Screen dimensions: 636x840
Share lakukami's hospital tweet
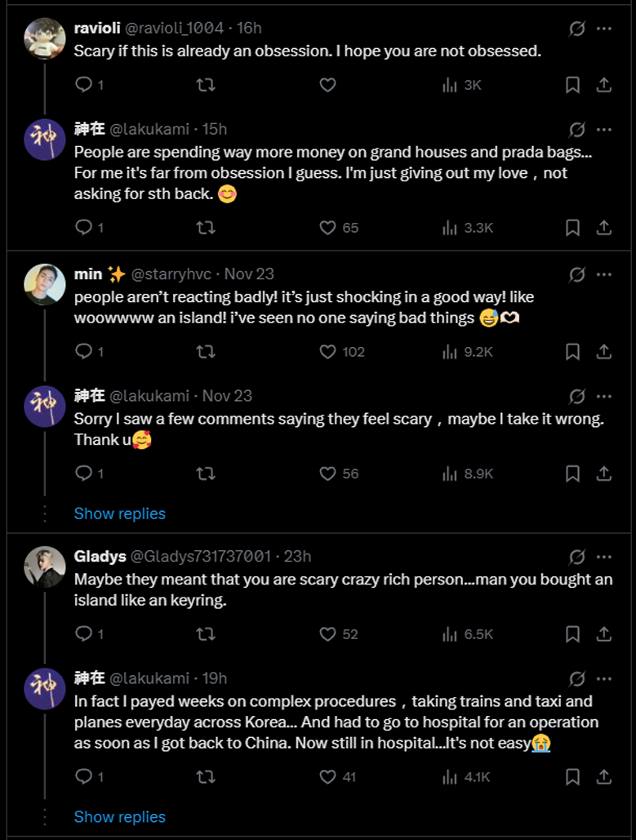click(604, 777)
